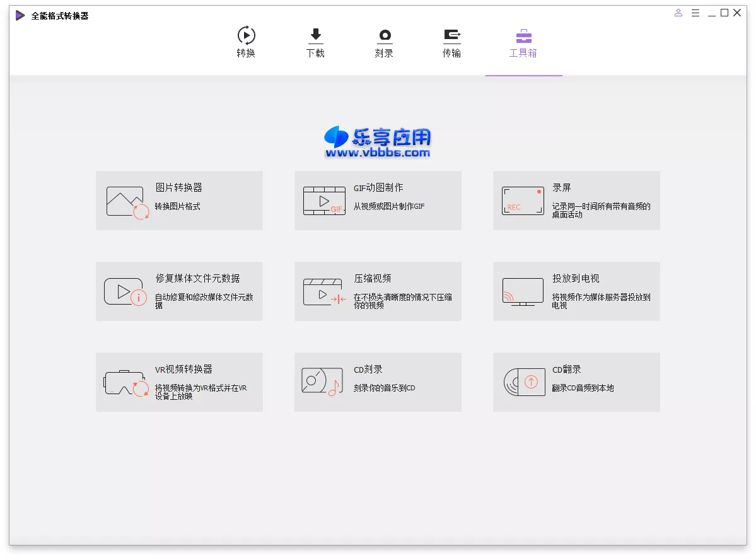The height and width of the screenshot is (560, 756).
Task: Open the 投放到电视 cast to TV tool
Action: coord(576,291)
